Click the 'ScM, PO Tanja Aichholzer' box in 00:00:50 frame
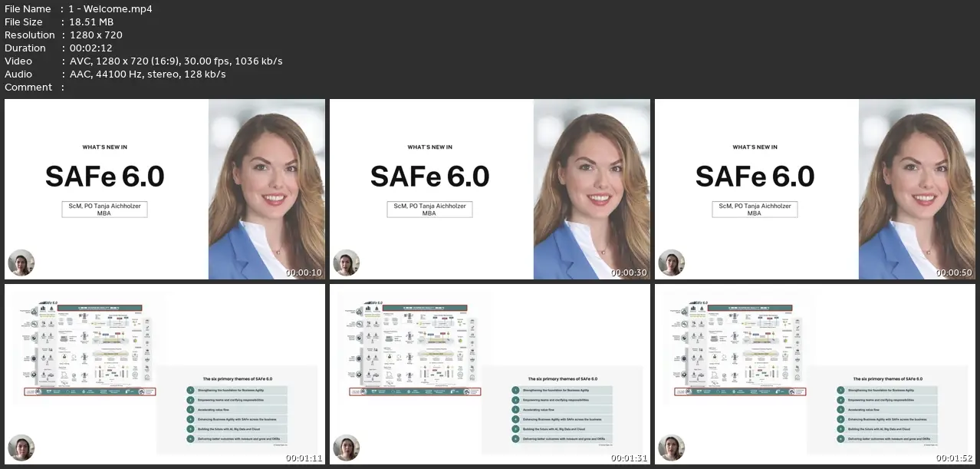The width and height of the screenshot is (980, 469). pyautogui.click(x=755, y=209)
